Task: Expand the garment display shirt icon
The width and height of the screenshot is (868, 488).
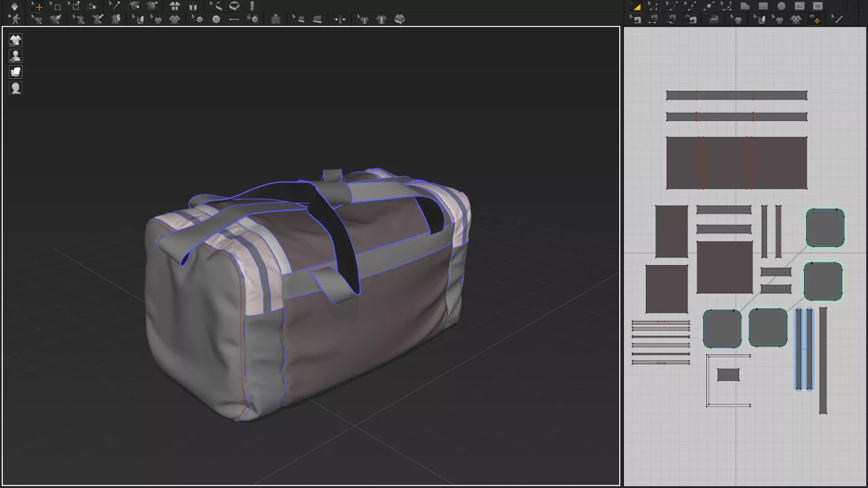Action: click(15, 40)
